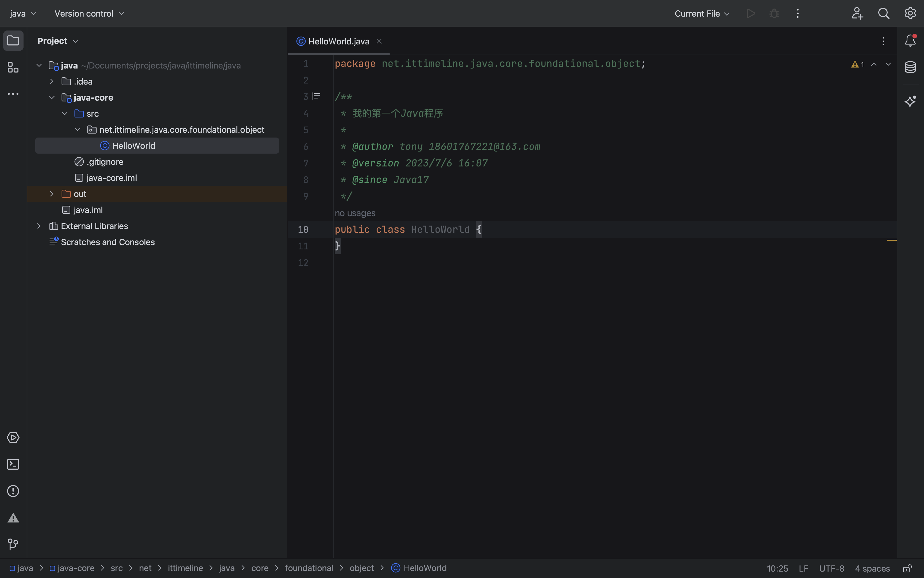Click line number 12 in gutter
Screen dimensions: 924x578
click(x=303, y=263)
